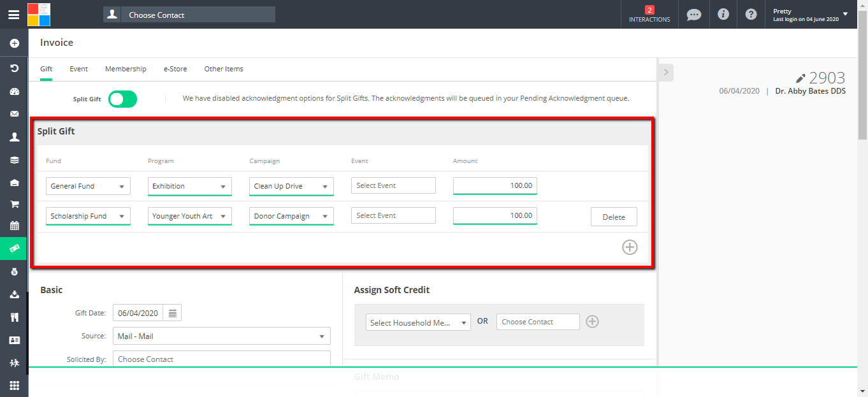Open the Select Household Member dropdown
This screenshot has width=868, height=397.
[418, 322]
